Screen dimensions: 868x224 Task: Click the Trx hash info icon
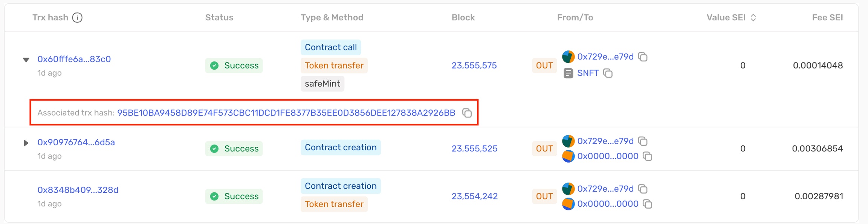[77, 18]
